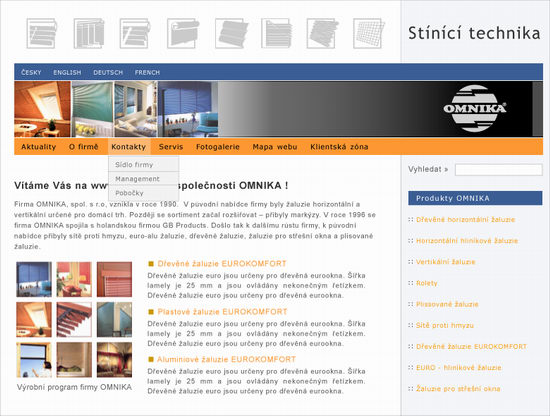Viewport: 550px width, 416px height.
Task: Open the Servis menu item
Action: coord(171,147)
